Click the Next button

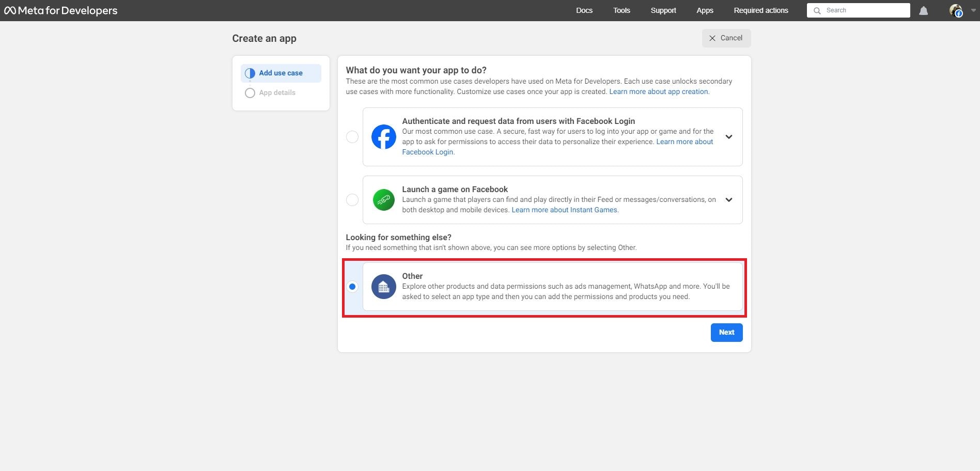(726, 333)
